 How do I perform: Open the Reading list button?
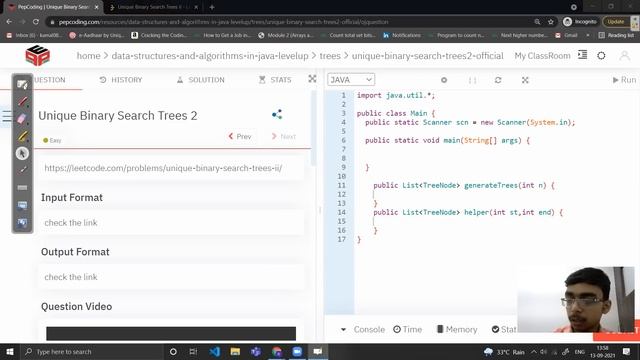pyautogui.click(x=616, y=36)
